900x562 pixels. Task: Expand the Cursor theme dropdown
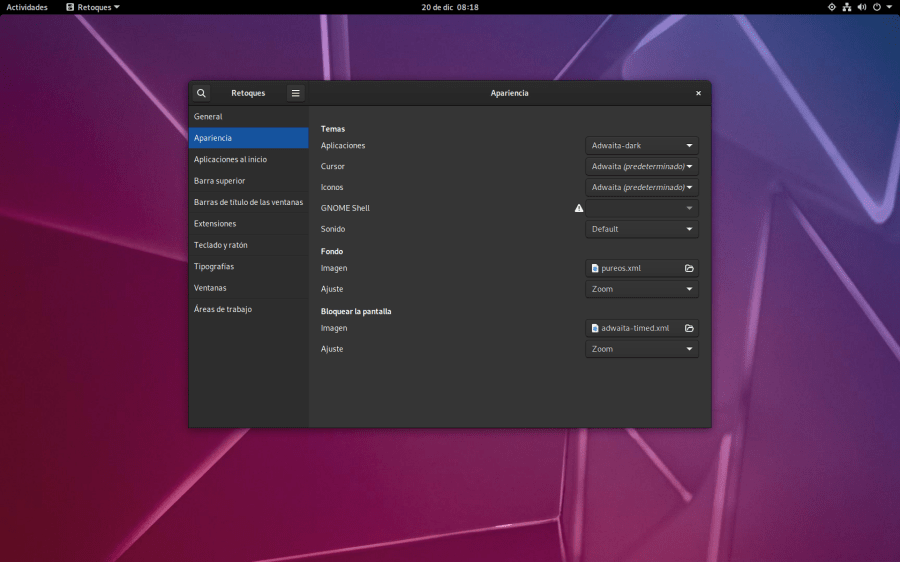tap(641, 167)
